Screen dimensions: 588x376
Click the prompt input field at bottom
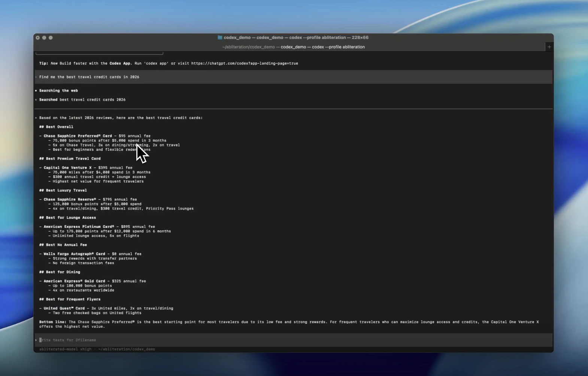pyautogui.click(x=293, y=340)
